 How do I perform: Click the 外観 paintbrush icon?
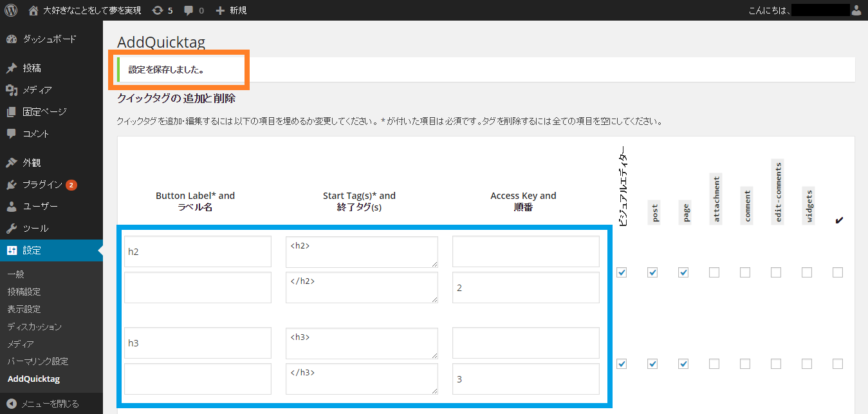tap(12, 163)
